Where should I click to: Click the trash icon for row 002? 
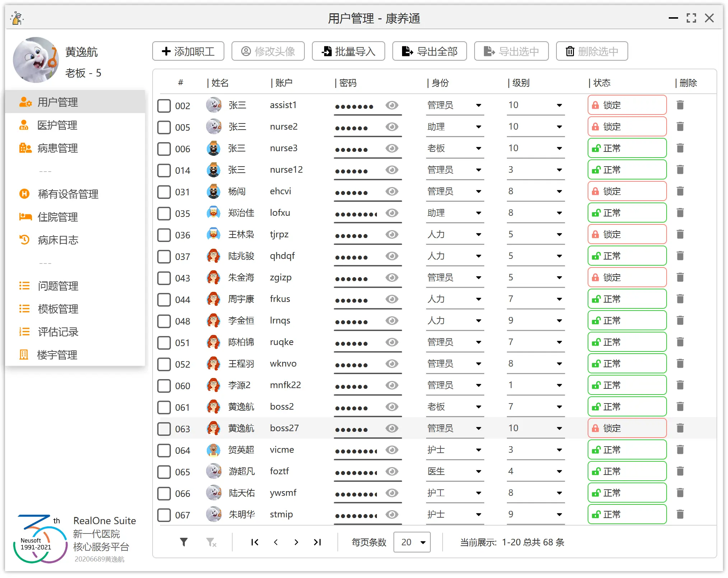[x=680, y=105]
